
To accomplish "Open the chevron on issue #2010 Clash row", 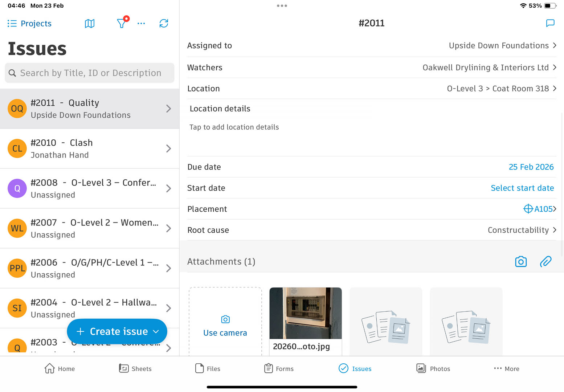I will 168,148.
